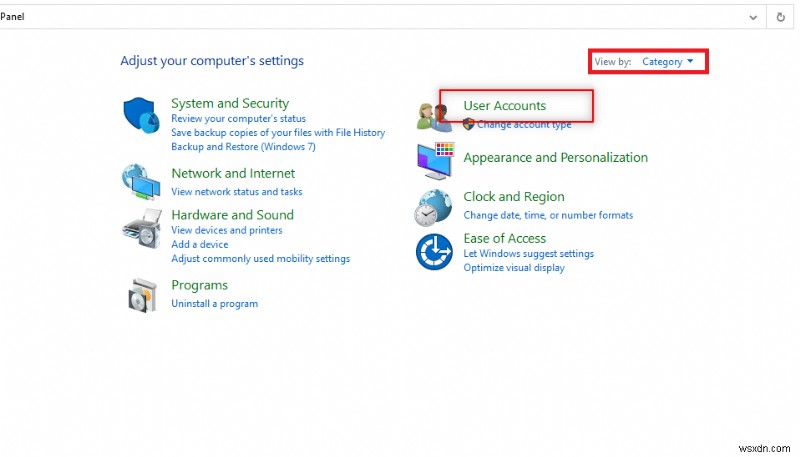
Task: Expand the address bar history dropdown arrow
Action: tap(753, 17)
